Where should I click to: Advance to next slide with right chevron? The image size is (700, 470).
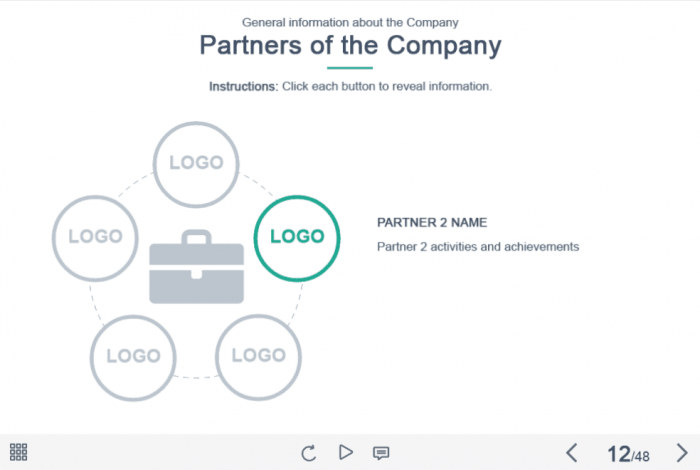coord(681,452)
